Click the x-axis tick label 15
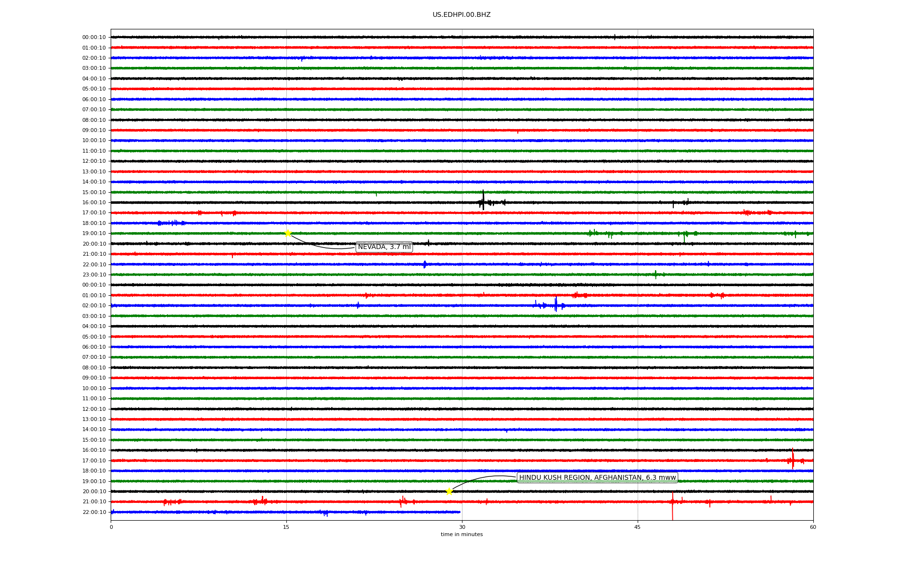 pos(286,527)
